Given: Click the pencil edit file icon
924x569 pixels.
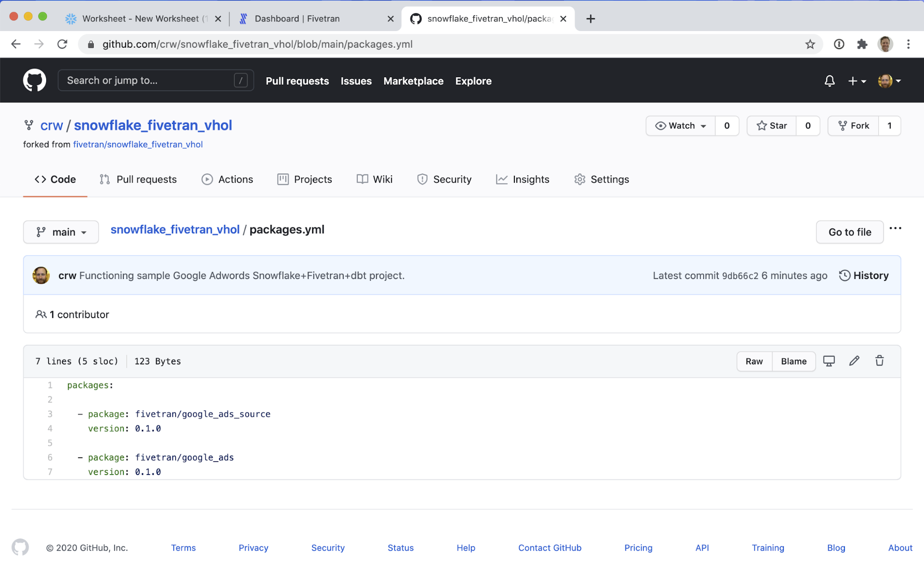Looking at the screenshot, I should coord(854,361).
